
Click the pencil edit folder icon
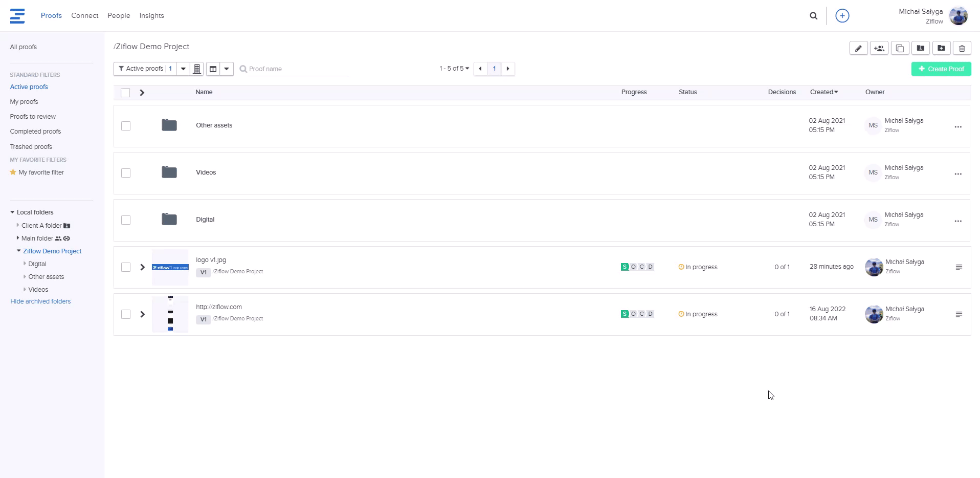858,48
